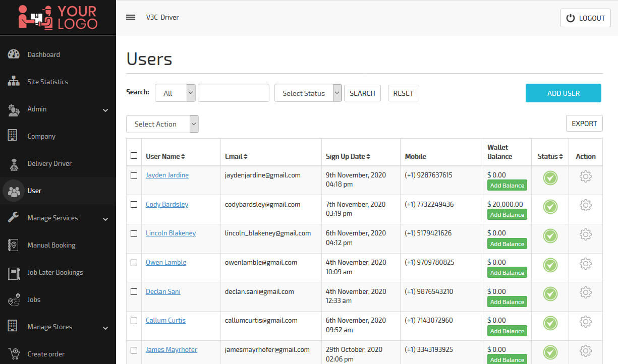Open Callum Curtis user profile link
This screenshot has width=618, height=364.
click(x=165, y=320)
